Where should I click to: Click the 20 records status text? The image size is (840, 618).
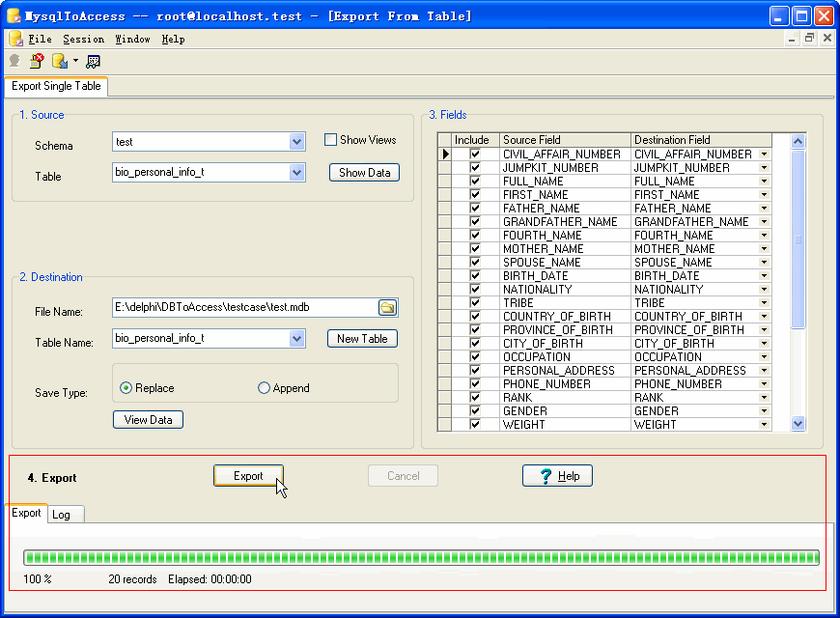tap(132, 579)
